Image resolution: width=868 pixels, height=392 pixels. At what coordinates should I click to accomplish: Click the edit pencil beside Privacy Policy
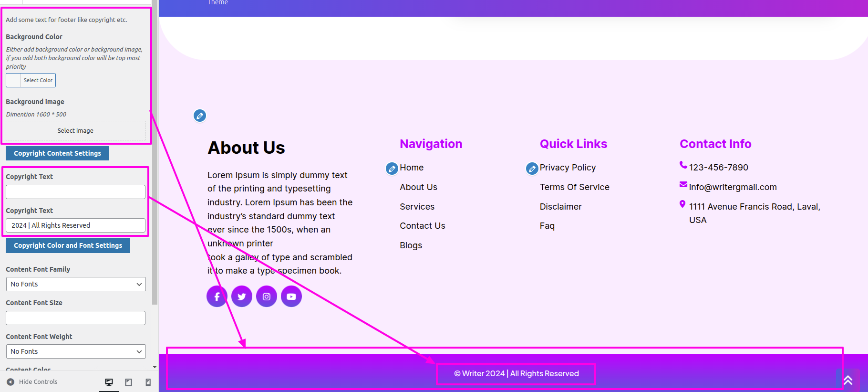pos(532,169)
